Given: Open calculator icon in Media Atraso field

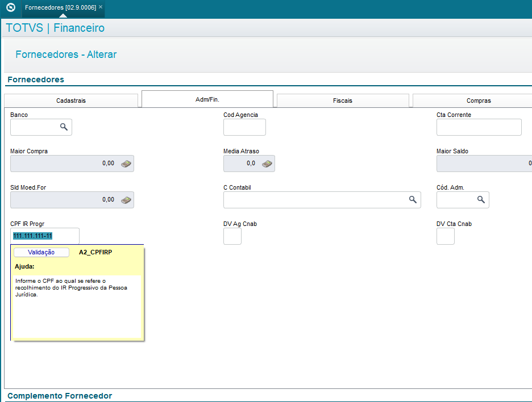Looking at the screenshot, I should coord(267,164).
